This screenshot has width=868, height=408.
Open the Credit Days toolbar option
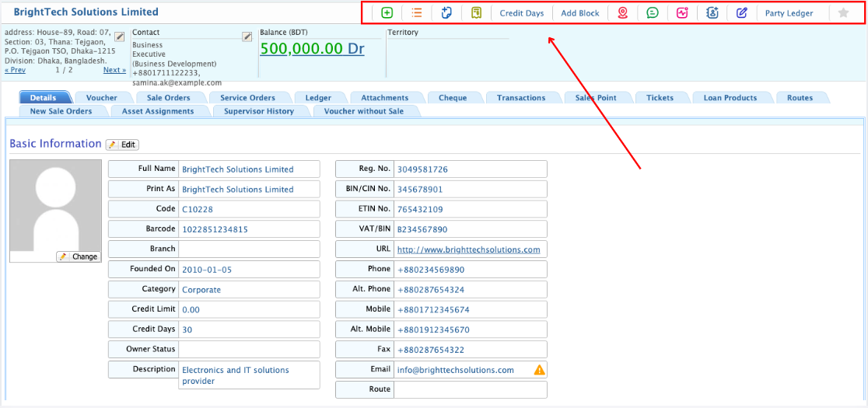pyautogui.click(x=521, y=13)
